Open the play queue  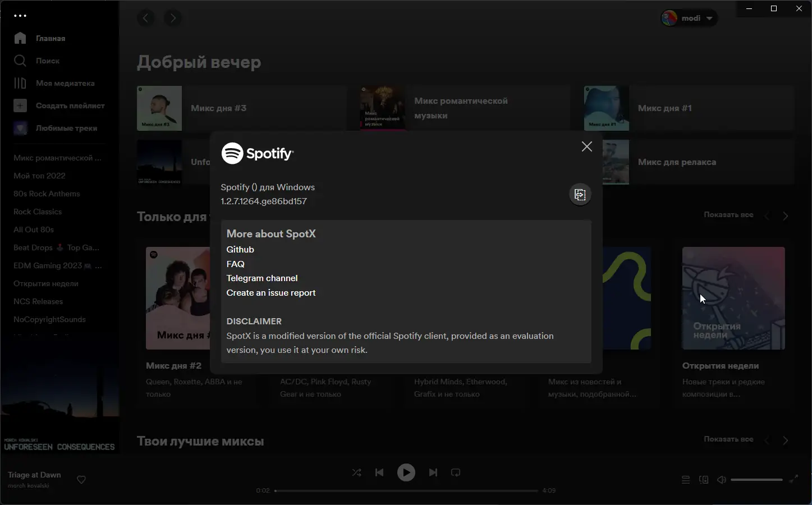686,480
